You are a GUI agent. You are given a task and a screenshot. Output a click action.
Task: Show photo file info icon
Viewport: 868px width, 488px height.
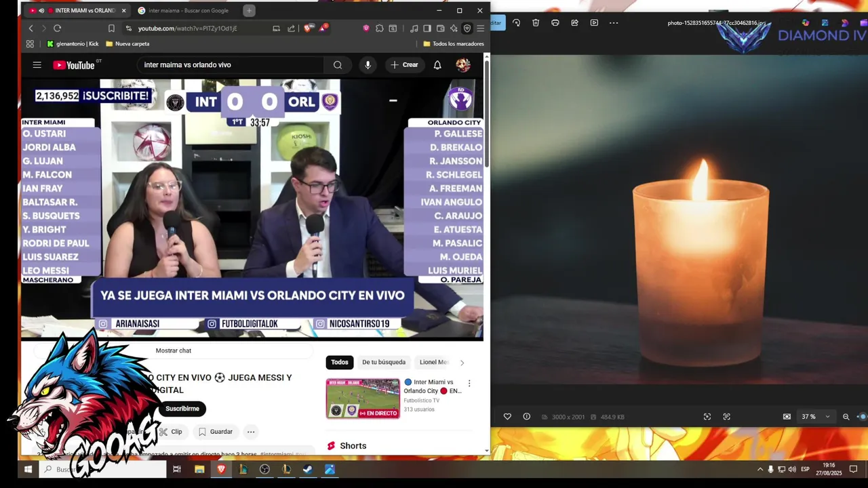tap(526, 417)
